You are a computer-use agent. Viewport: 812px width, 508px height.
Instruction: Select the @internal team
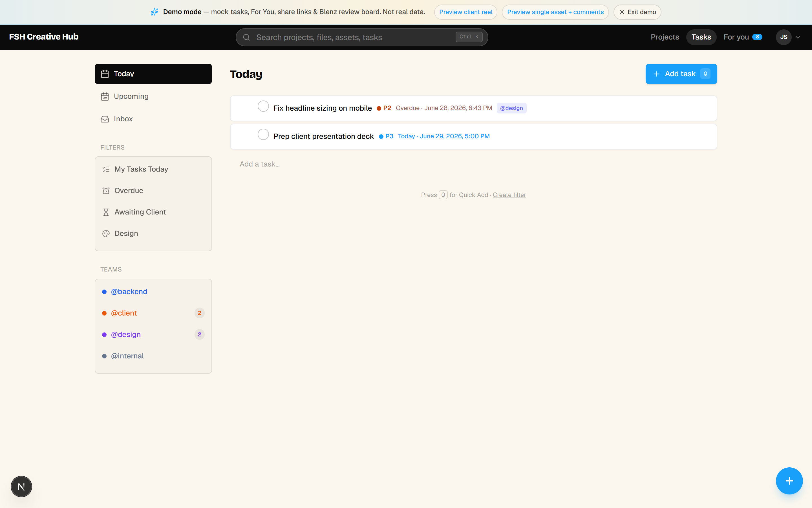tap(153, 356)
